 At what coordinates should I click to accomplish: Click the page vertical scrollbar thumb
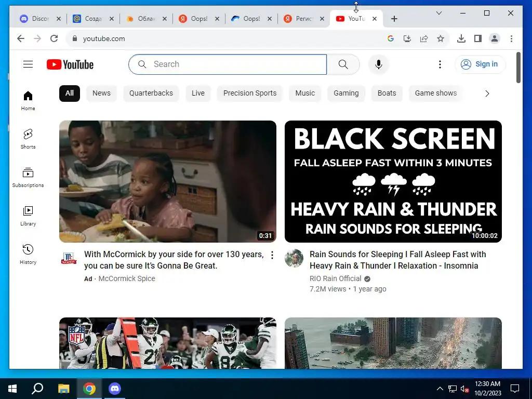click(518, 67)
